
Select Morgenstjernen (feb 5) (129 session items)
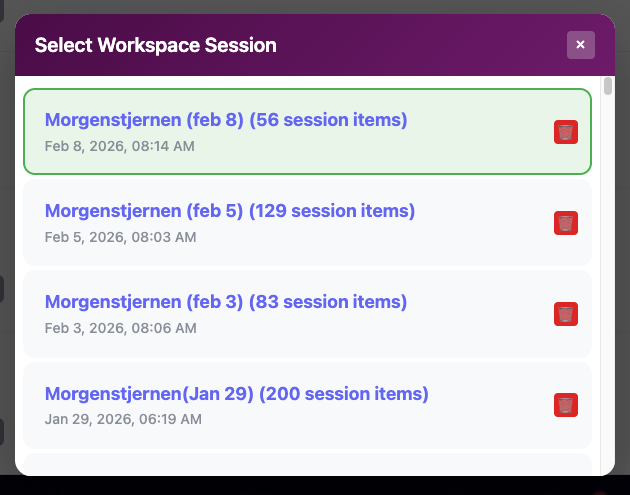click(230, 211)
